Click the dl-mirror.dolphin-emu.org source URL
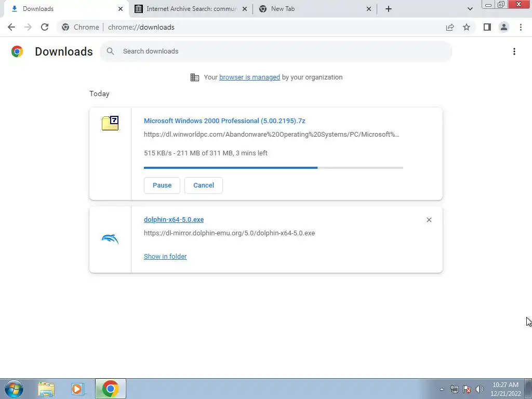Image resolution: width=532 pixels, height=399 pixels. [x=229, y=233]
